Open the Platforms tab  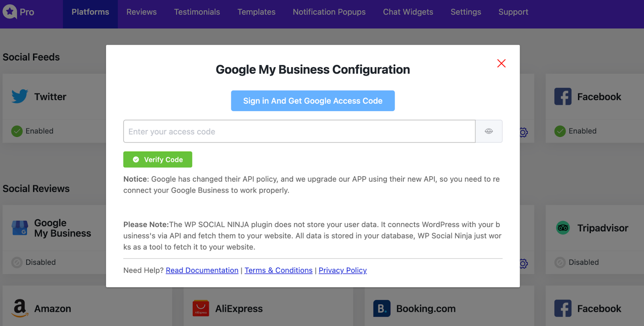90,12
